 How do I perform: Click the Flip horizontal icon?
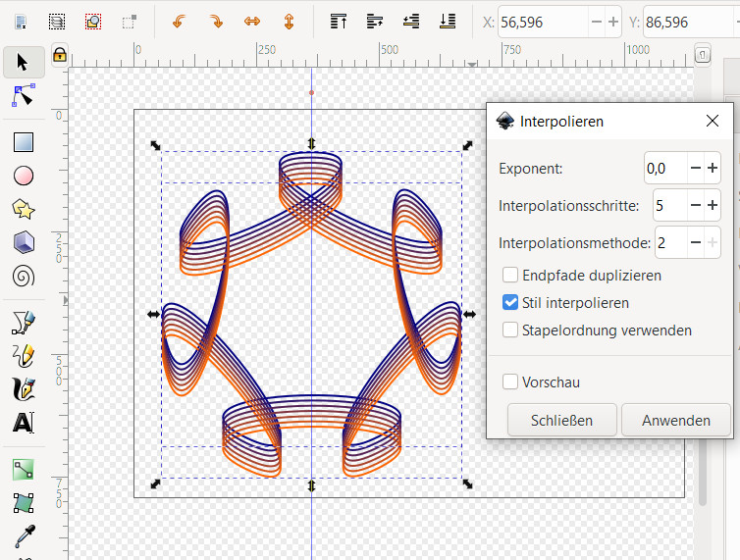[251, 21]
